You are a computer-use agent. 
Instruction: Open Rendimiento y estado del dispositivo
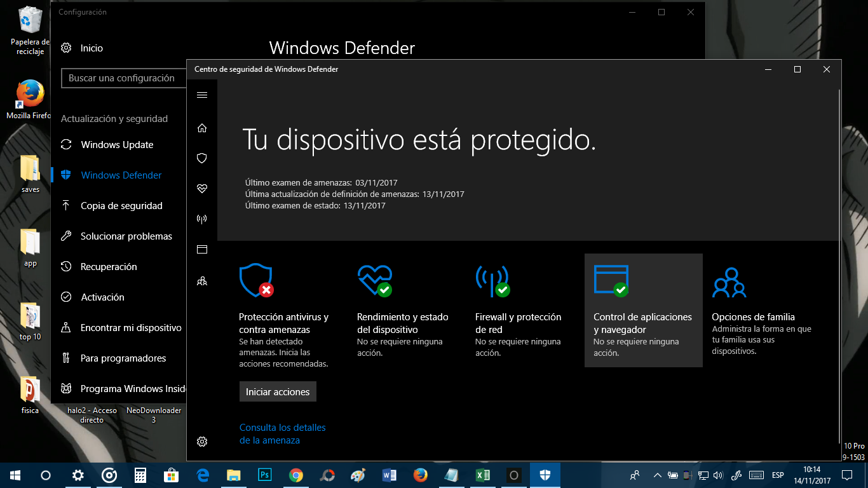click(403, 323)
